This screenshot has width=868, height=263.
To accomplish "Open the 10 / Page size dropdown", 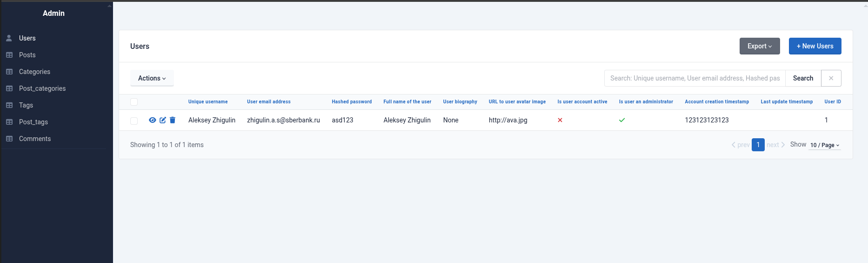I will (x=825, y=145).
